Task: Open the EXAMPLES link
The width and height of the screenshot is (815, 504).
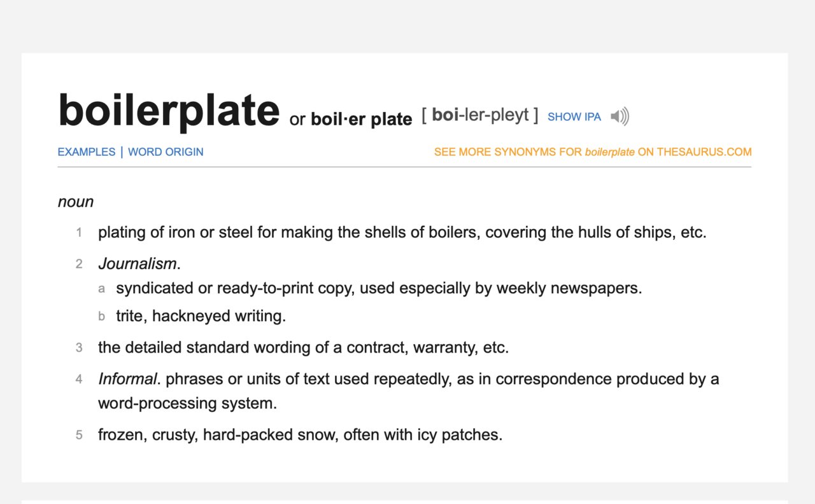Action: [87, 152]
